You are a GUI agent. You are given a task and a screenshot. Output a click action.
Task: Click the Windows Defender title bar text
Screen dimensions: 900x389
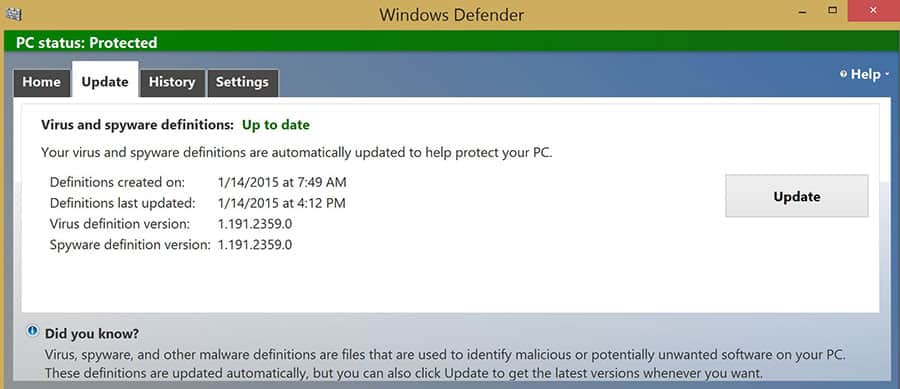(452, 15)
